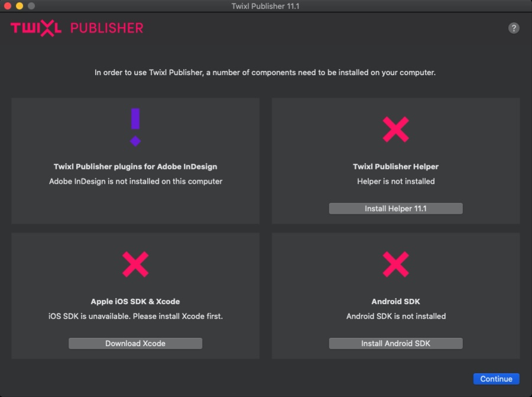Click the Download Xcode button

(x=135, y=343)
